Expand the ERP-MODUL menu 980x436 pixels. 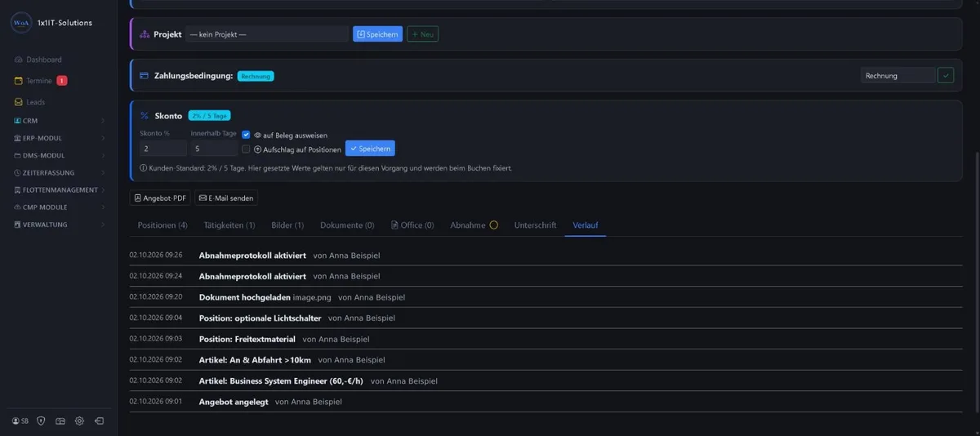(x=60, y=138)
